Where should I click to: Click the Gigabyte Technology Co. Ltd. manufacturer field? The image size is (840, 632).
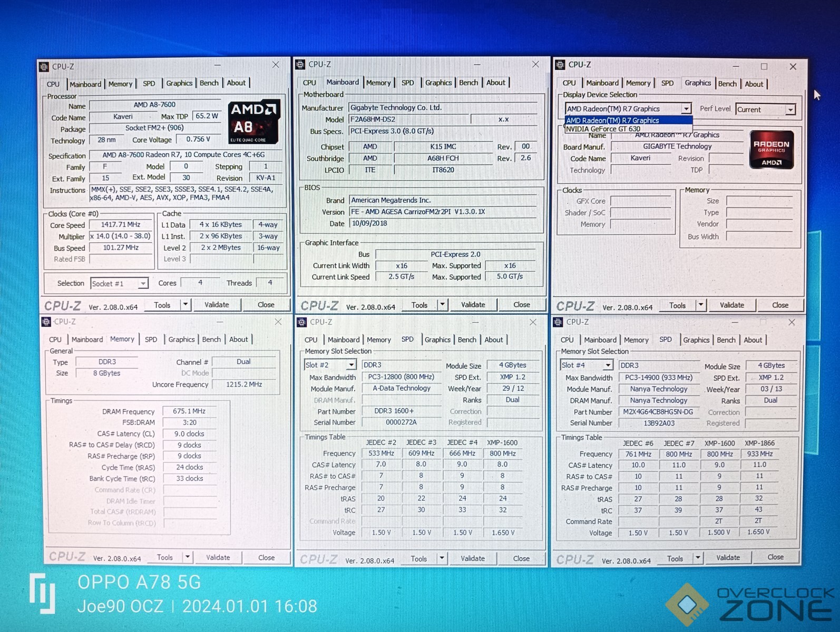tap(443, 107)
